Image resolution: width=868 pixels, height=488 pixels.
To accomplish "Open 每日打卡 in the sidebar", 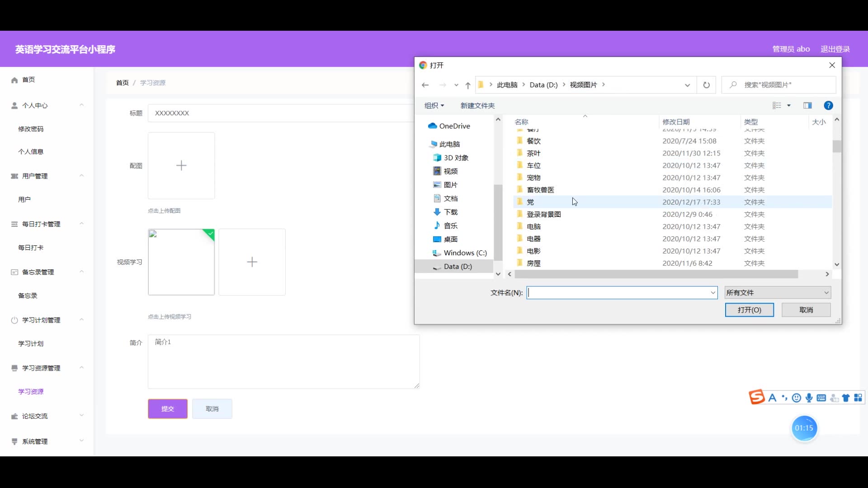I will pyautogui.click(x=31, y=248).
